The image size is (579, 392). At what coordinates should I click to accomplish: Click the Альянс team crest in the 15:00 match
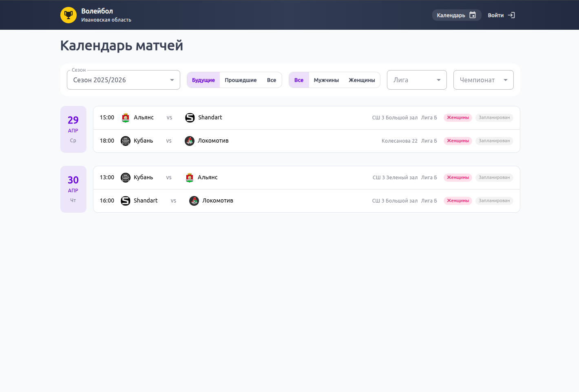click(126, 117)
